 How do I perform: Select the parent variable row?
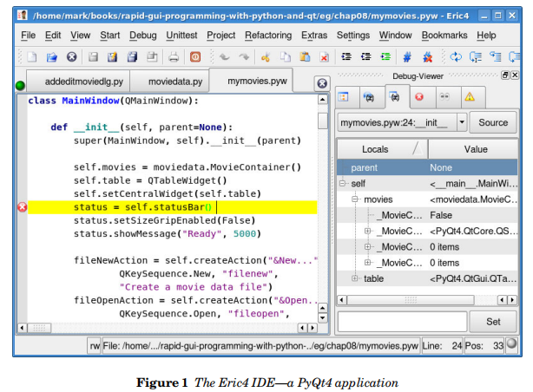[427, 167]
